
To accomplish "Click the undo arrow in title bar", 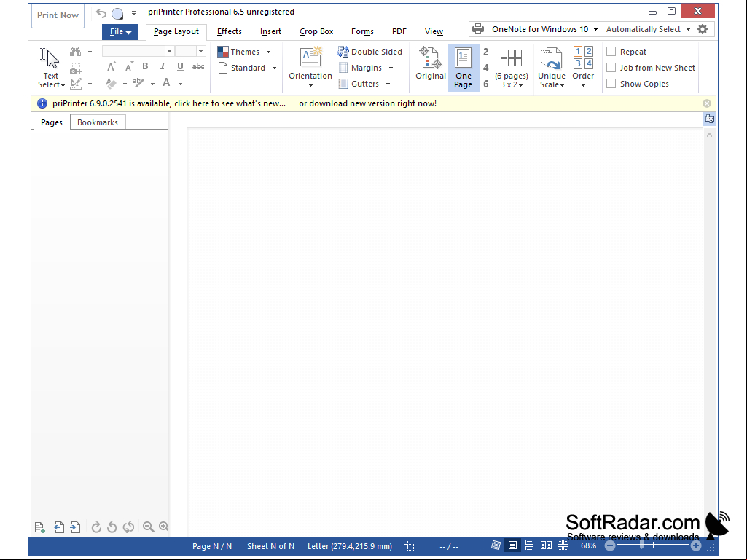I will coord(101,13).
